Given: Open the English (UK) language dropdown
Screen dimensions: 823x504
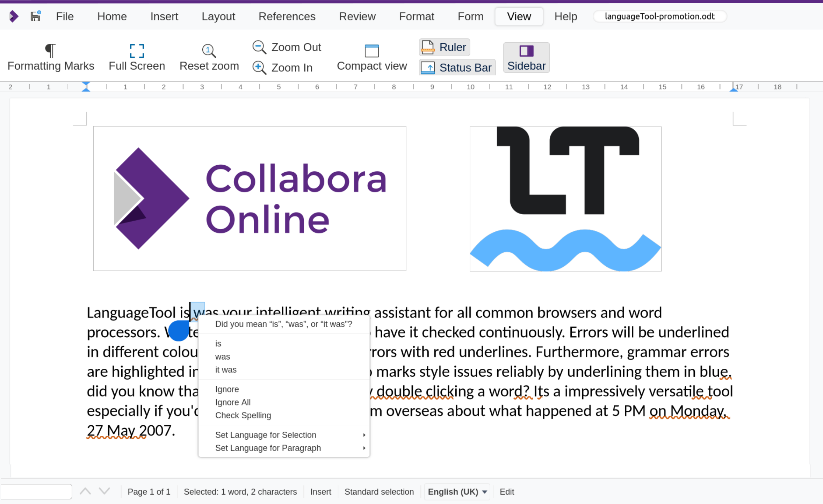Looking at the screenshot, I should pos(457,492).
